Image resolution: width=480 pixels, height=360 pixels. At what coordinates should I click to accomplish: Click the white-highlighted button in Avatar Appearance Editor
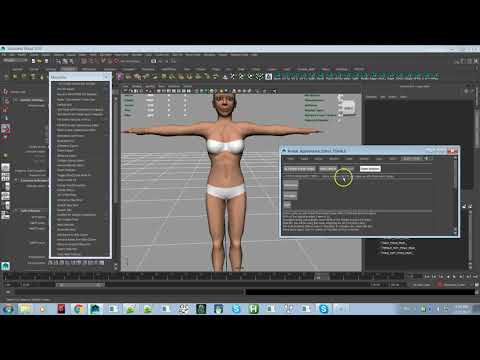[x=370, y=169]
